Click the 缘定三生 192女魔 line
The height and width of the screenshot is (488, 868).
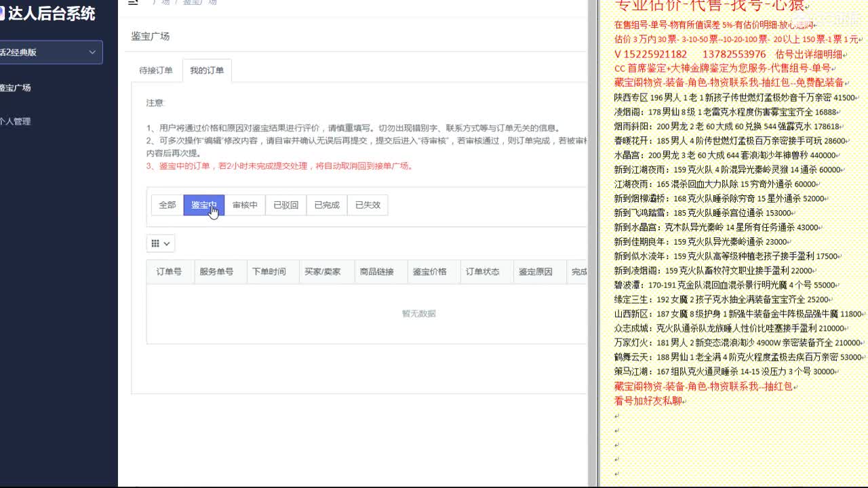[722, 299]
